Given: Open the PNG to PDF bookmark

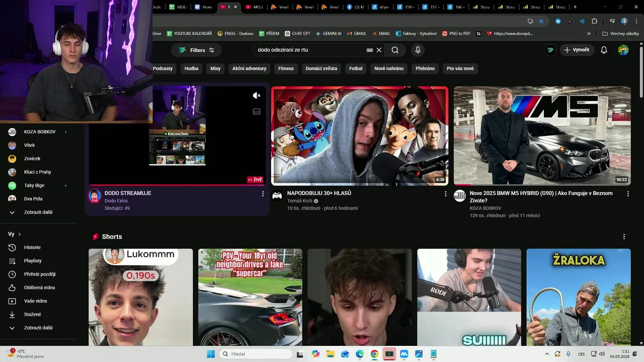Looking at the screenshot, I should (456, 34).
